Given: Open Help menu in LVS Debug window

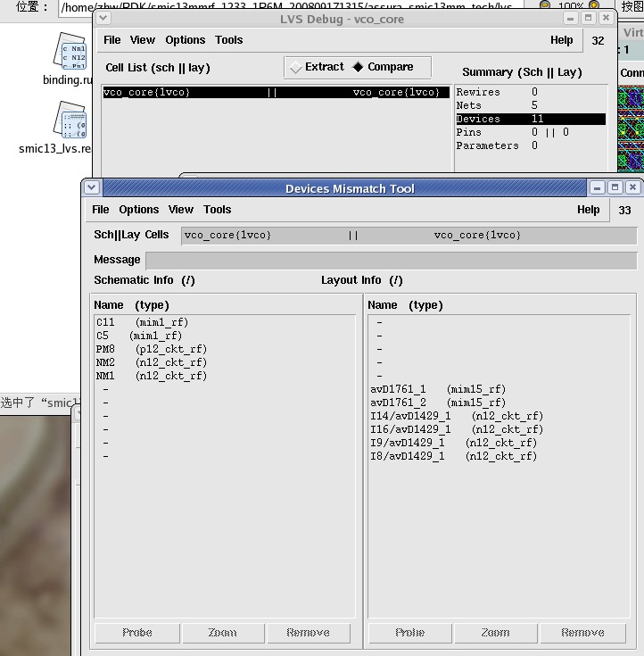Looking at the screenshot, I should 561,40.
